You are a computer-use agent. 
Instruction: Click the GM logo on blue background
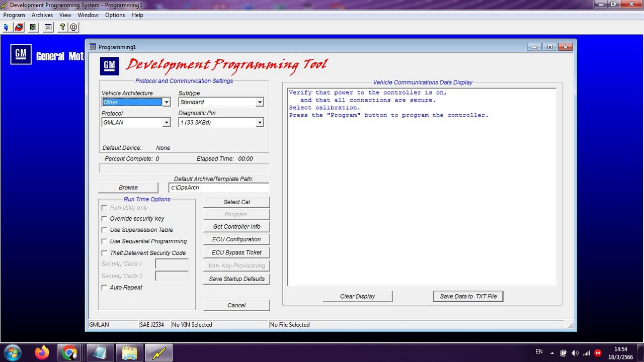tap(21, 54)
